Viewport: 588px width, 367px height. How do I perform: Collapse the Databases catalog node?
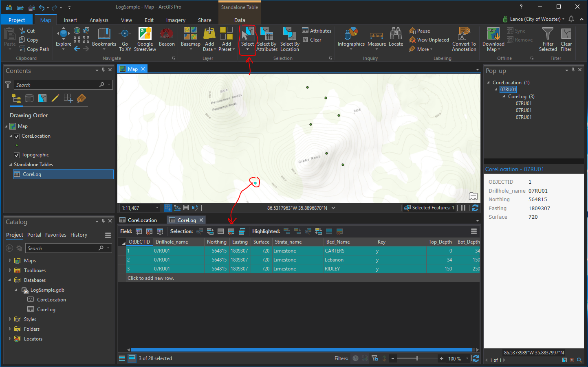point(10,280)
